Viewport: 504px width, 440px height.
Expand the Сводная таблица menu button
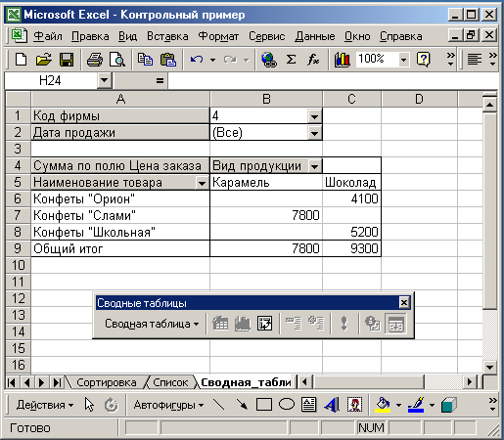coord(152,324)
